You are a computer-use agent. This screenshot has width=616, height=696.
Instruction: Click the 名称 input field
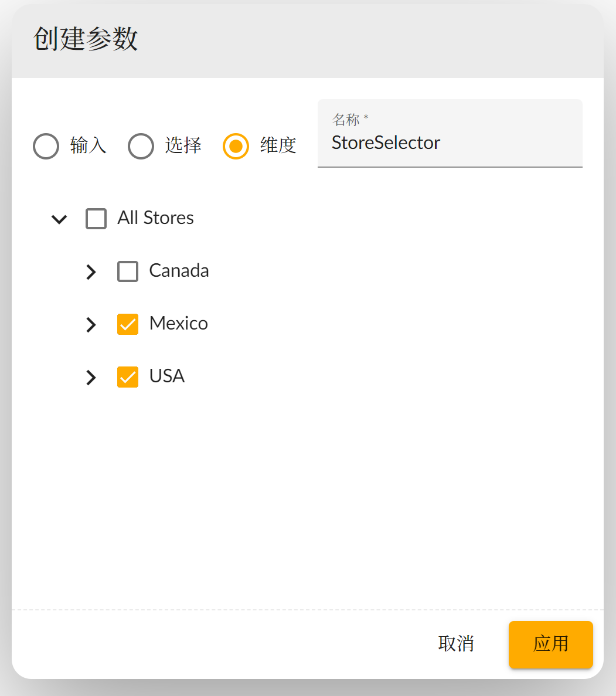(450, 143)
